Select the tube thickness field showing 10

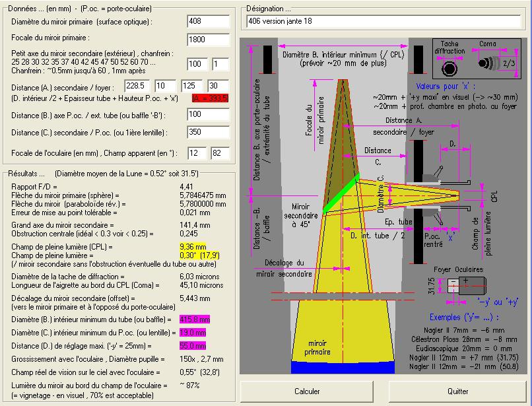pyautogui.click(x=165, y=86)
